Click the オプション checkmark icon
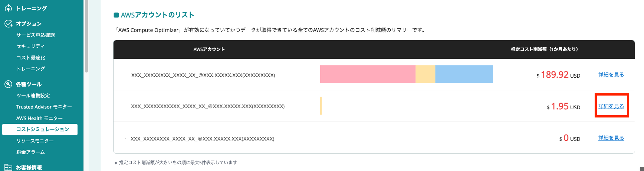 (x=8, y=23)
